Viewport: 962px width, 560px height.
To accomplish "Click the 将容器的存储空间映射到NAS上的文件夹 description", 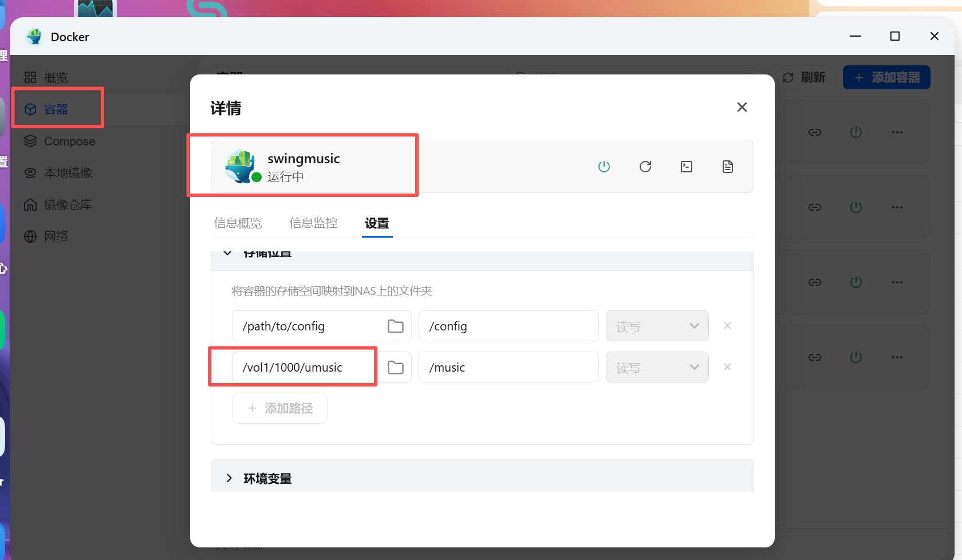I will 332,291.
